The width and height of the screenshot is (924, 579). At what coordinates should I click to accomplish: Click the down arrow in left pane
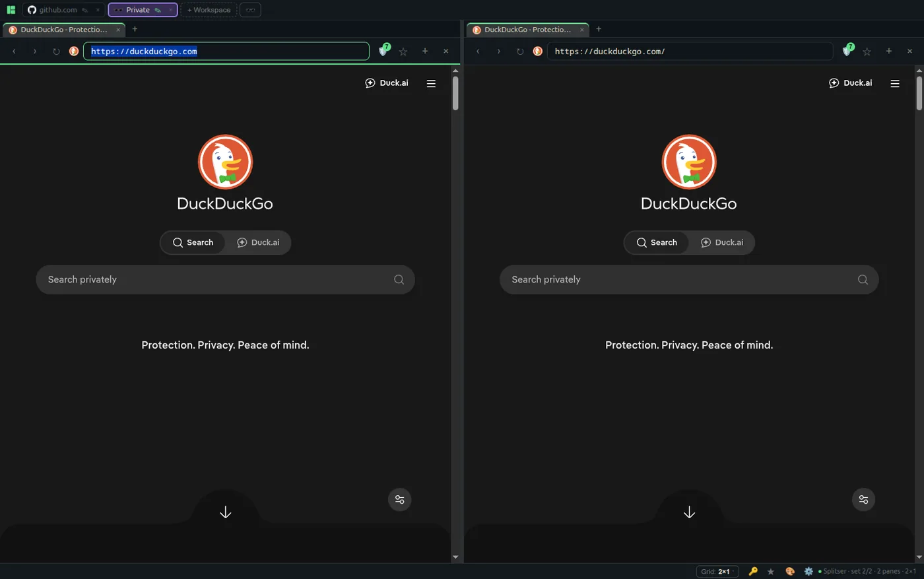(x=226, y=512)
